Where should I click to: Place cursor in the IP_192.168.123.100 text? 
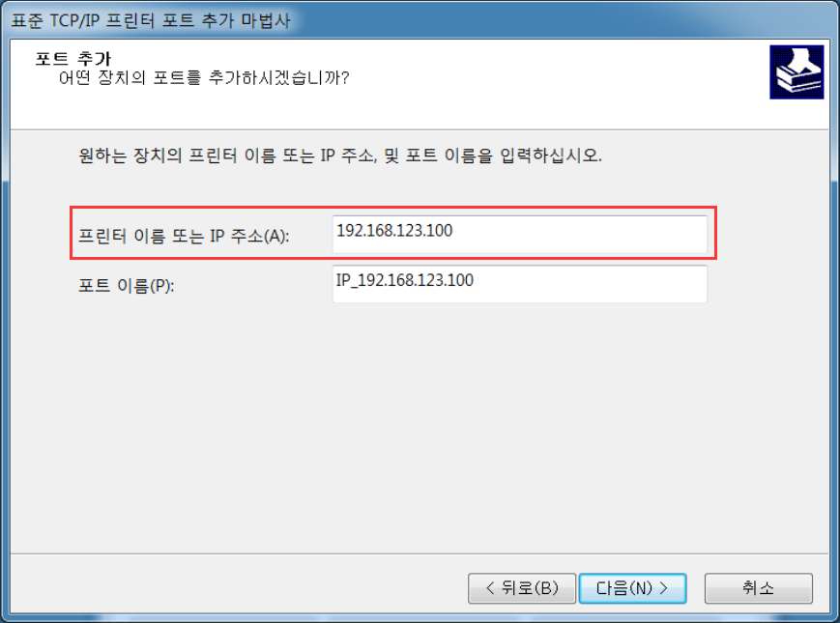pos(404,280)
